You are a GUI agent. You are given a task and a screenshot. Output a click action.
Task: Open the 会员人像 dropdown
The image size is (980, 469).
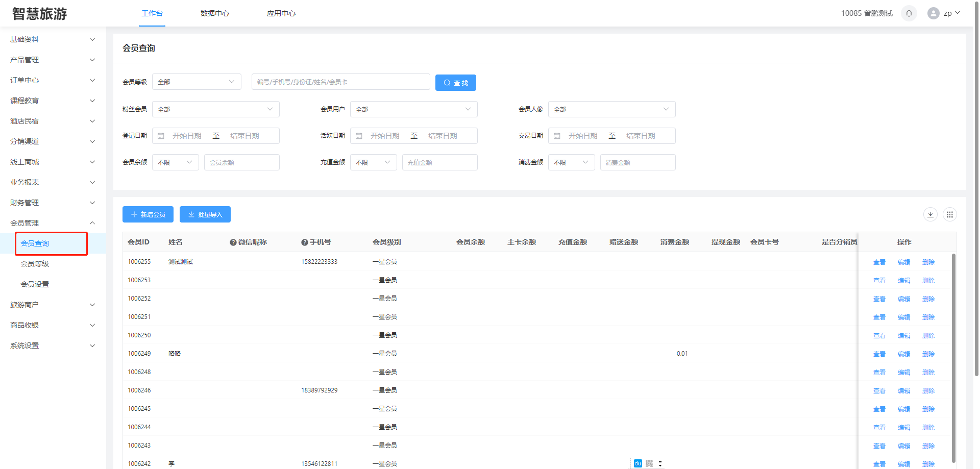611,109
